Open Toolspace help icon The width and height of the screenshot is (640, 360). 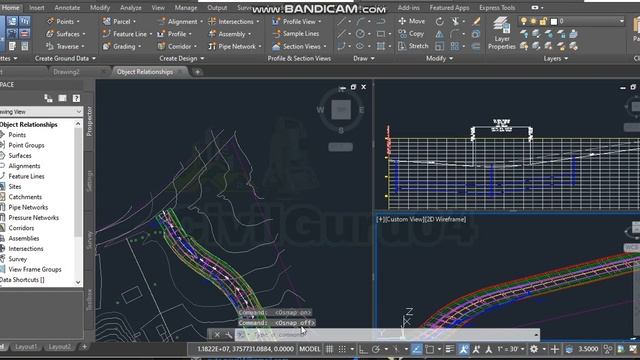(76, 98)
